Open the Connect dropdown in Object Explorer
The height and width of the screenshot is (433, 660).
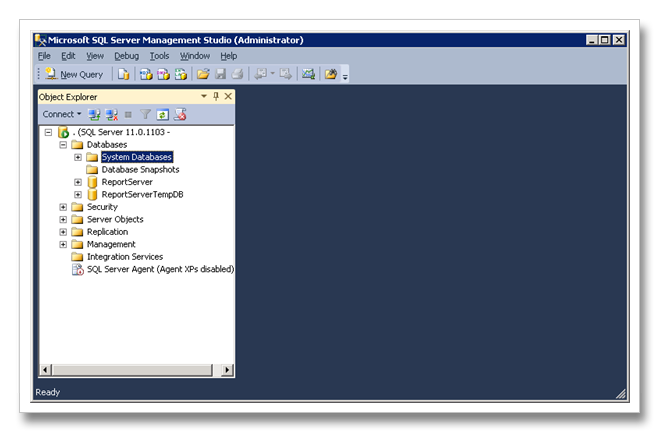(62, 114)
